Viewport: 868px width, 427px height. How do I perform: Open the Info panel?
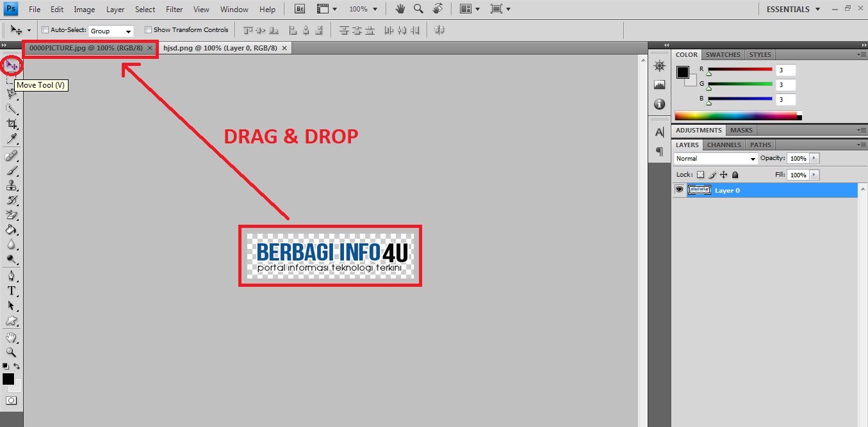[x=659, y=104]
